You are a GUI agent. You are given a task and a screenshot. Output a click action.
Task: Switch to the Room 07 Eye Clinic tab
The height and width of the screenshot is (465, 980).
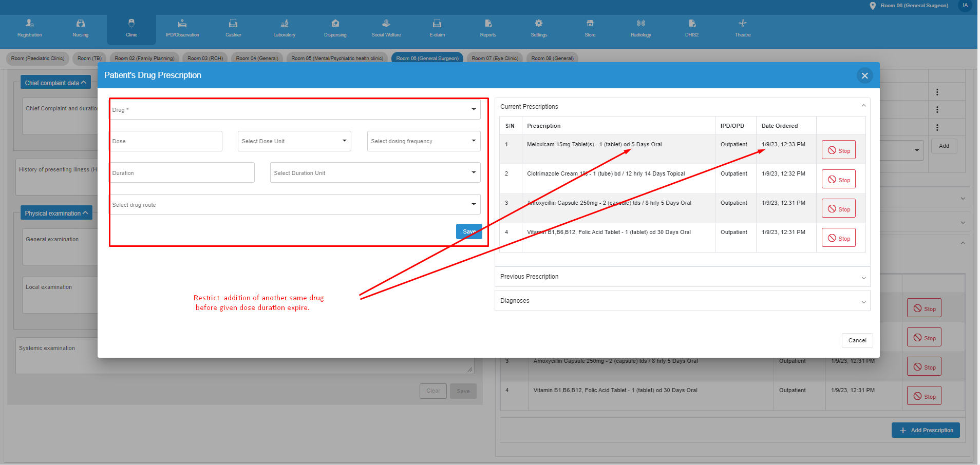495,58
